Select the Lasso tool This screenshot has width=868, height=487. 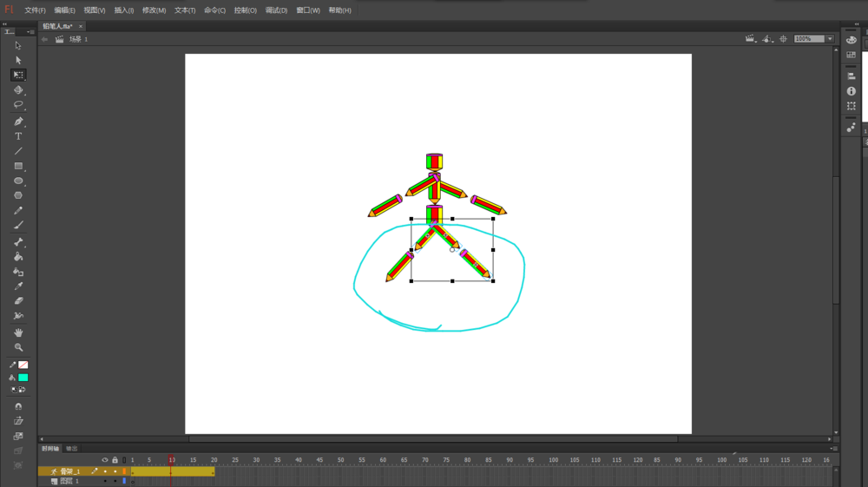(18, 104)
